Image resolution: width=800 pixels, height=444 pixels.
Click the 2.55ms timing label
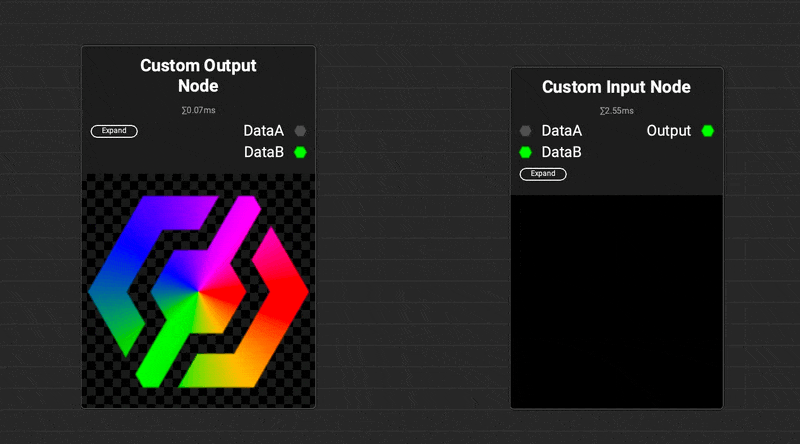(x=616, y=111)
